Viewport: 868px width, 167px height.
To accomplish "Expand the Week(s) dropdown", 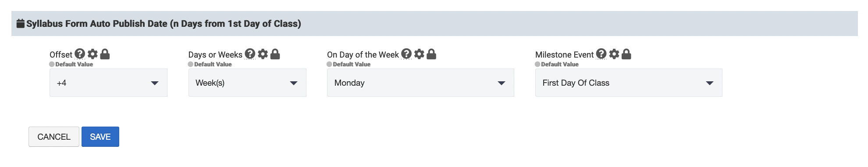I will click(247, 83).
